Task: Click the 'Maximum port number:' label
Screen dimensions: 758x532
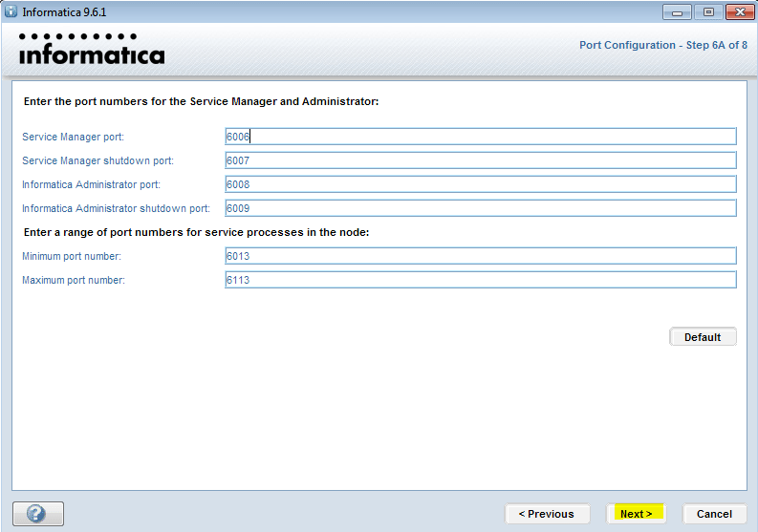Action: (74, 280)
